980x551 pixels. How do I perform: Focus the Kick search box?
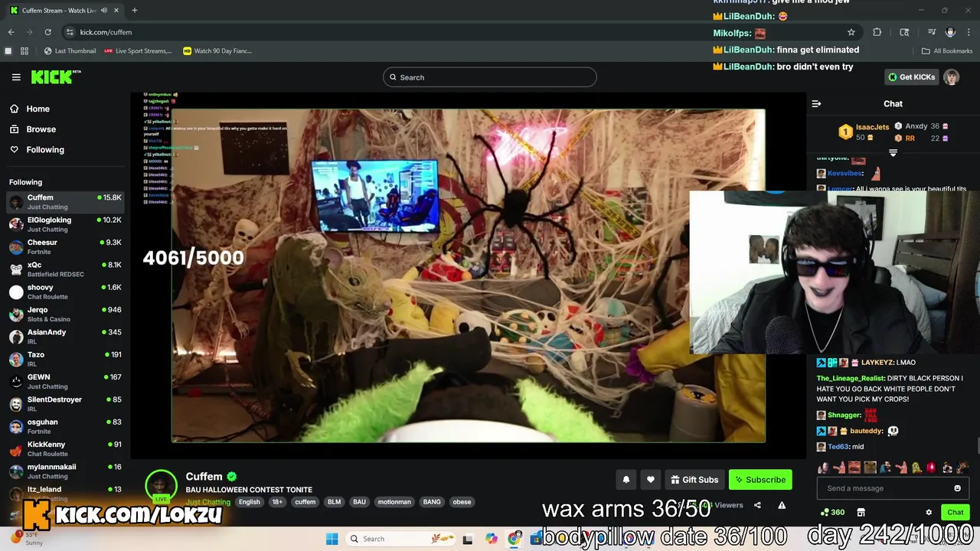point(489,77)
